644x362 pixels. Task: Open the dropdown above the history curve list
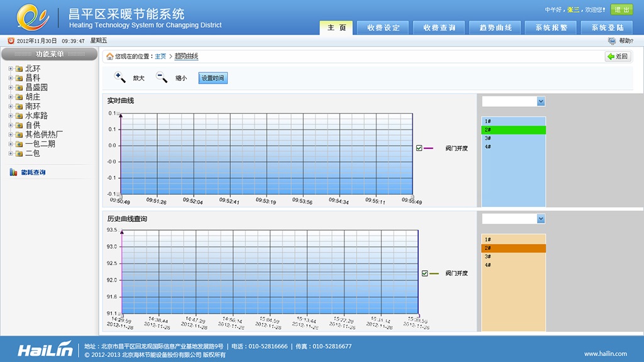pyautogui.click(x=541, y=219)
